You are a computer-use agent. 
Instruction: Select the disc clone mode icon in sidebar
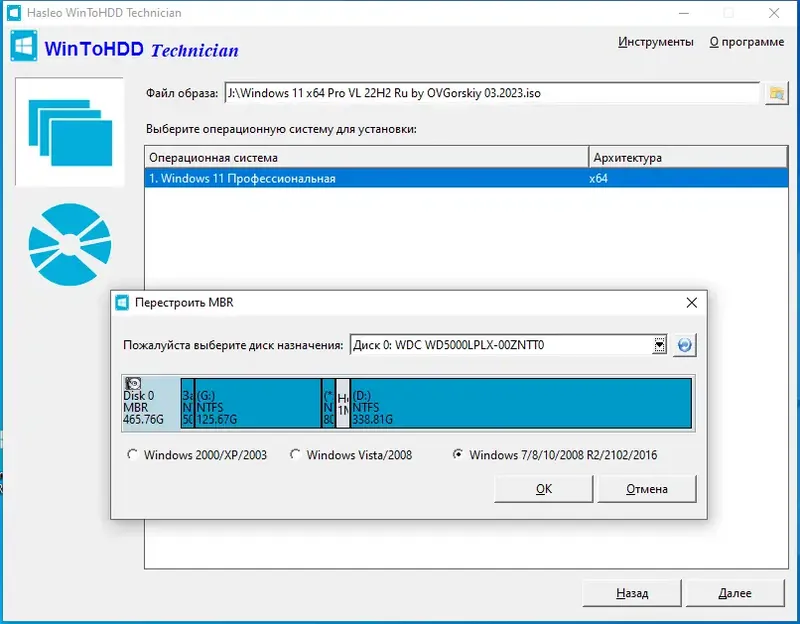coord(70,244)
